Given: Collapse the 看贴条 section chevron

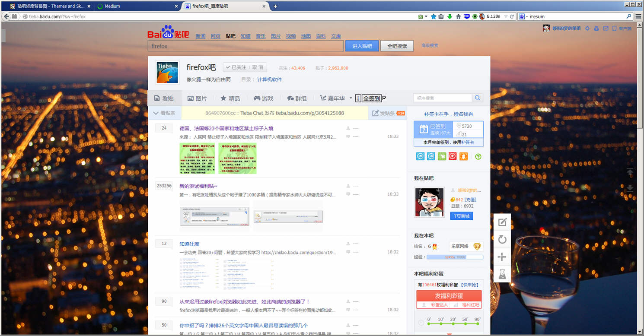Looking at the screenshot, I should (x=156, y=113).
